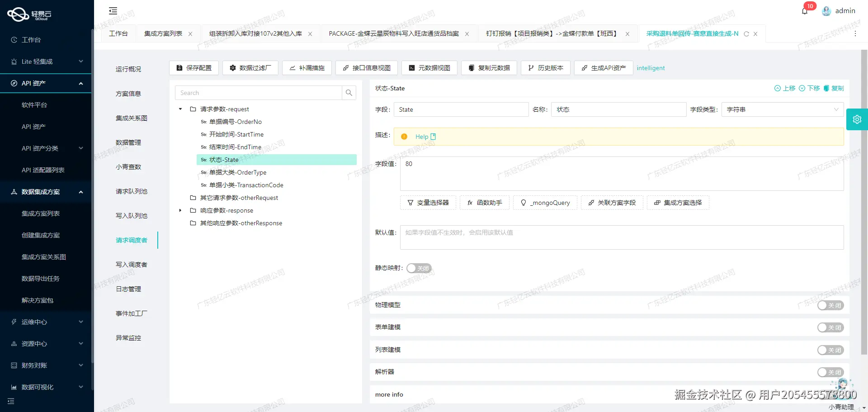
Task: Click the 保存配置 save config button
Action: [193, 67]
